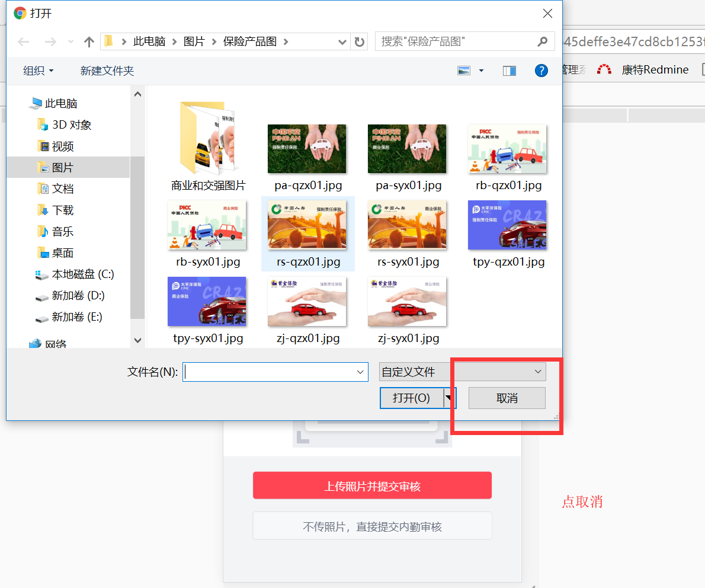This screenshot has width=705, height=588.
Task: Refresh the 保险产品图 folder view
Action: click(x=359, y=42)
